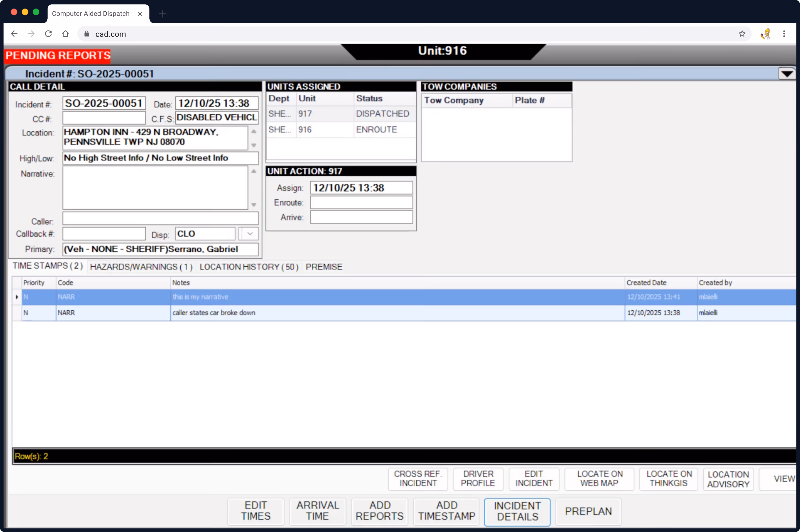The width and height of the screenshot is (800, 532).
Task: Select the PREMISE tab
Action: [x=324, y=267]
